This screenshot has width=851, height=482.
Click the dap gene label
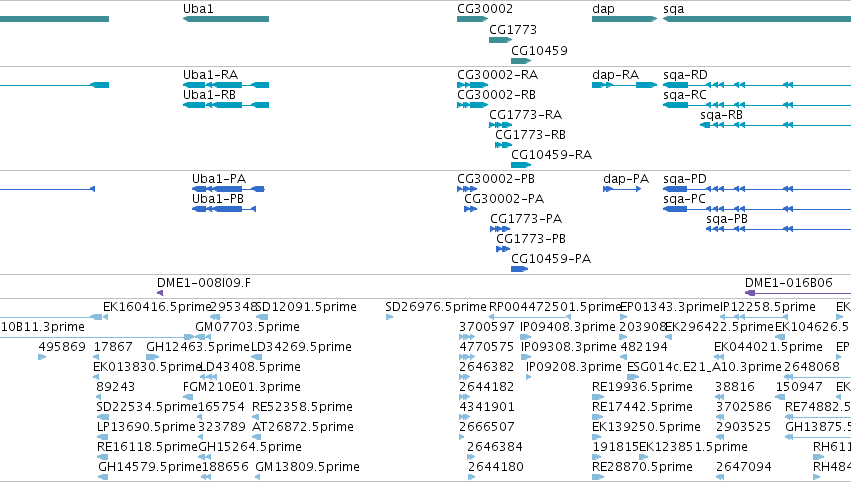(x=603, y=9)
